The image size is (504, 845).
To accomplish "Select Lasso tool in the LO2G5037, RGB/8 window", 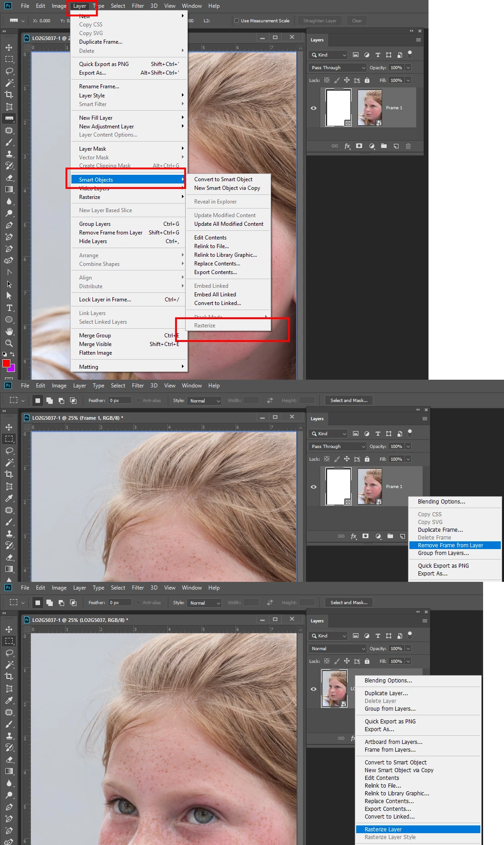I will coord(9,653).
